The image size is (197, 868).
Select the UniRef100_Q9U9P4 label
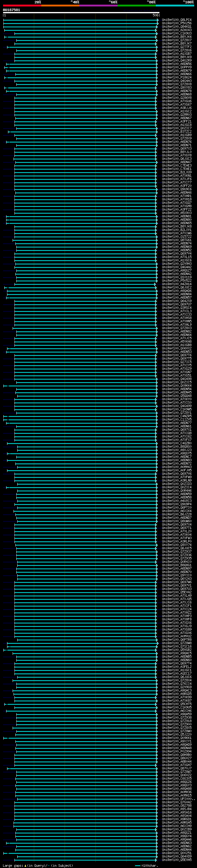(177, 504)
